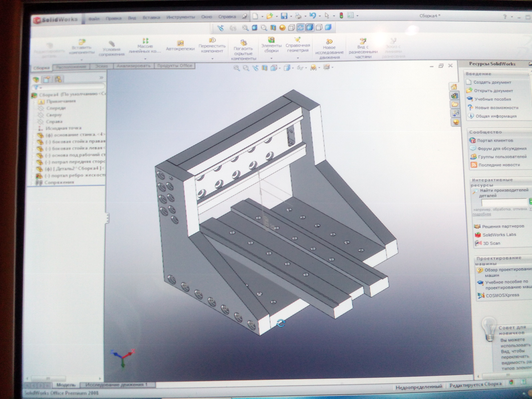Click Новое исследование движения tool

point(329,49)
